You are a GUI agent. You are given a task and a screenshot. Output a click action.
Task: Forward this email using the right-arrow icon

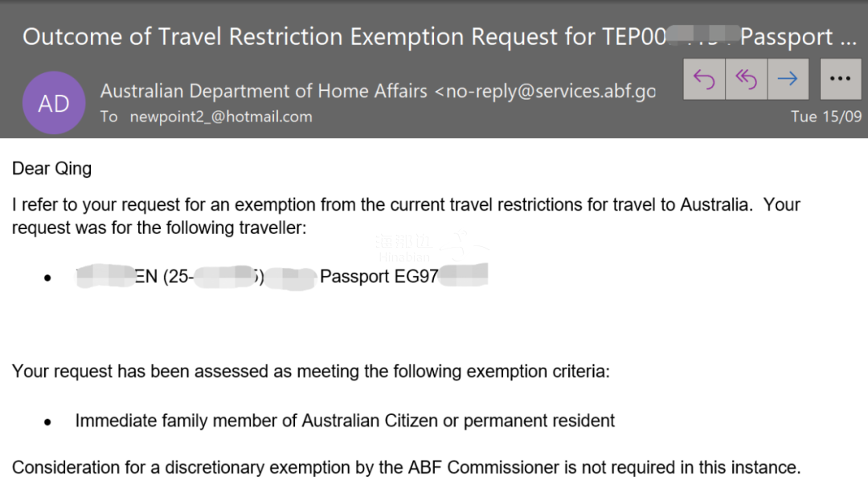(x=788, y=79)
